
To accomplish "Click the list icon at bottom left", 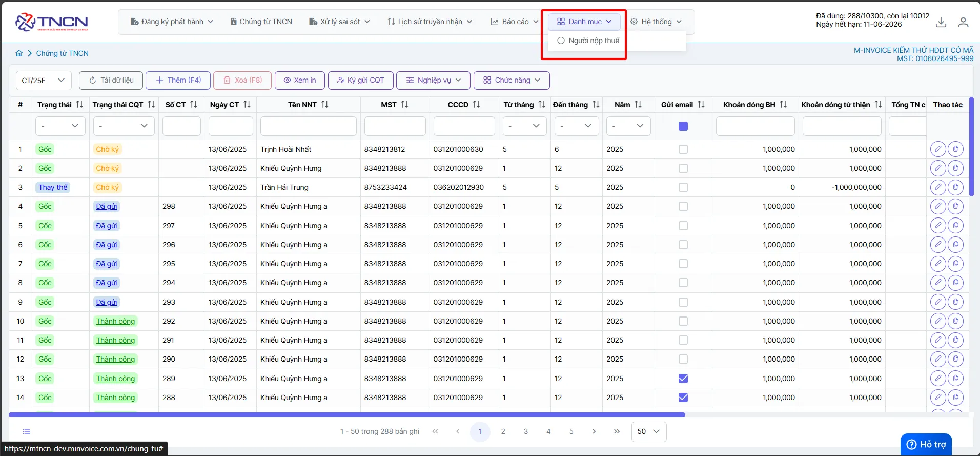I will 27,431.
